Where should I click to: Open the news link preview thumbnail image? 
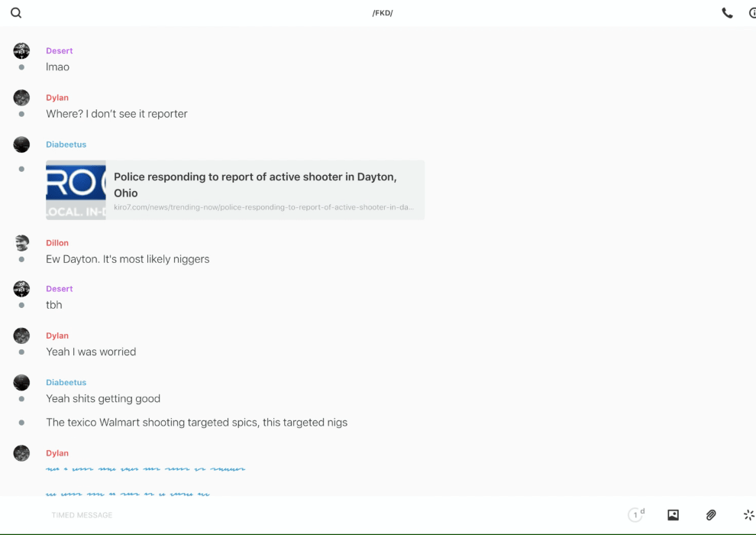coord(76,190)
